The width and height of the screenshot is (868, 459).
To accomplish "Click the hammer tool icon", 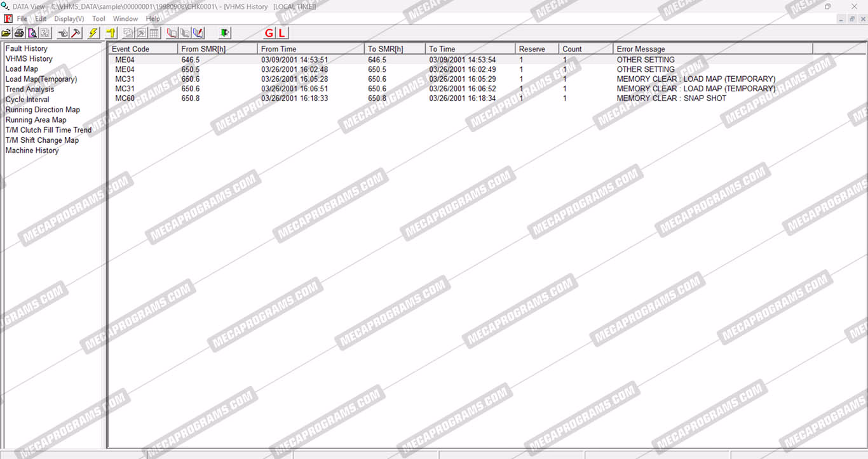I will (76, 33).
